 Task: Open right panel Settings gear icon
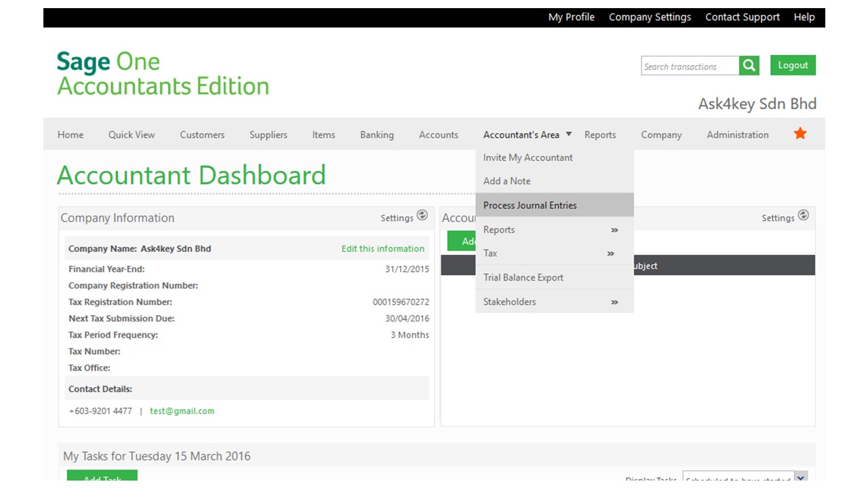[x=803, y=216]
